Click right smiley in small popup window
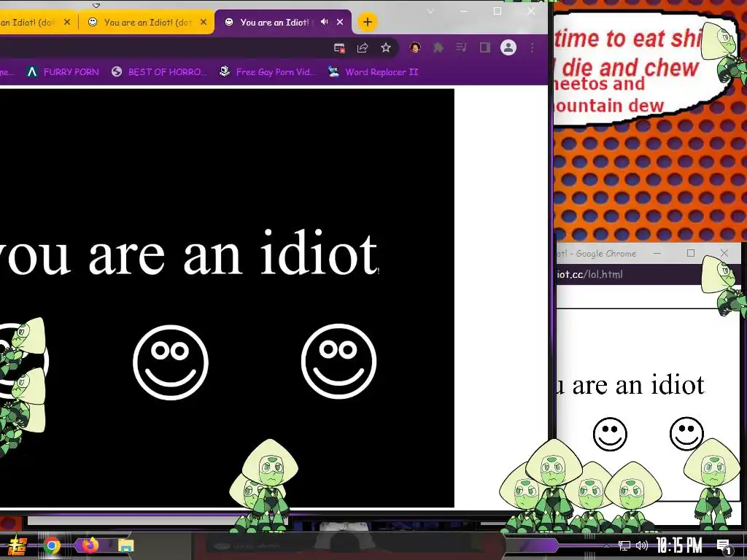 tap(686, 434)
